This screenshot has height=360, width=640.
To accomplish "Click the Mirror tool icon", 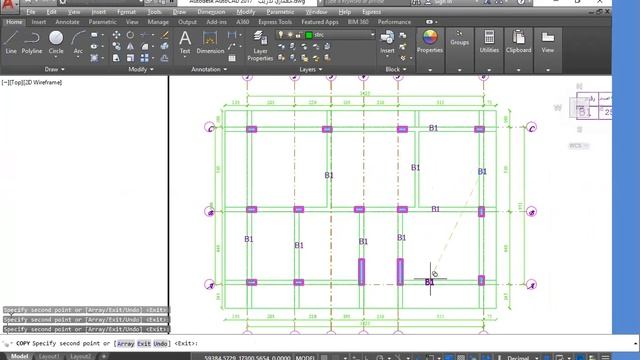I will click(x=130, y=46).
